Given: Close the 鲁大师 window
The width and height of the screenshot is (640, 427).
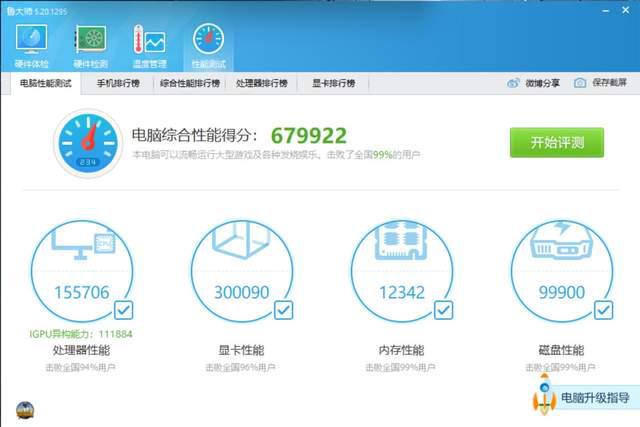Looking at the screenshot, I should point(625,10).
